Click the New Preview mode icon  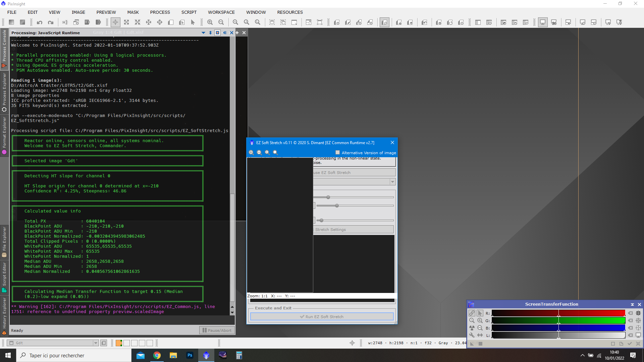pos(171,22)
